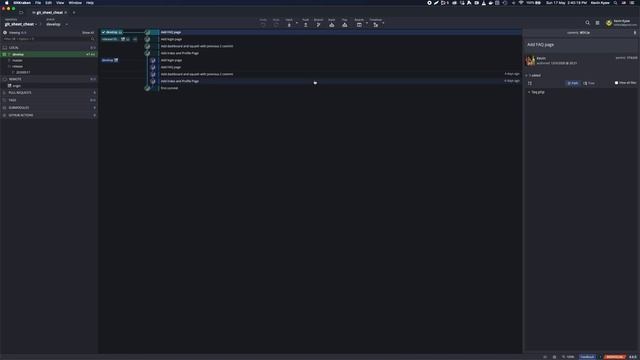The width and height of the screenshot is (640, 360).
Task: Click the grid icon in status bar
Action: point(554,357)
